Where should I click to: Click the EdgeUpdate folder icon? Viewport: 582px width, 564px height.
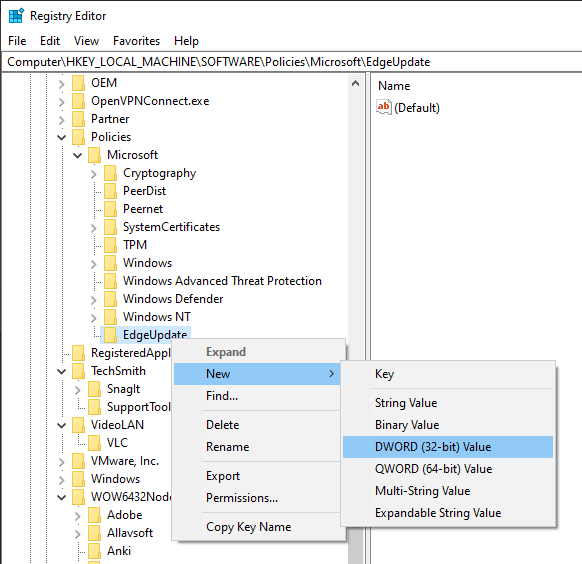(x=110, y=335)
